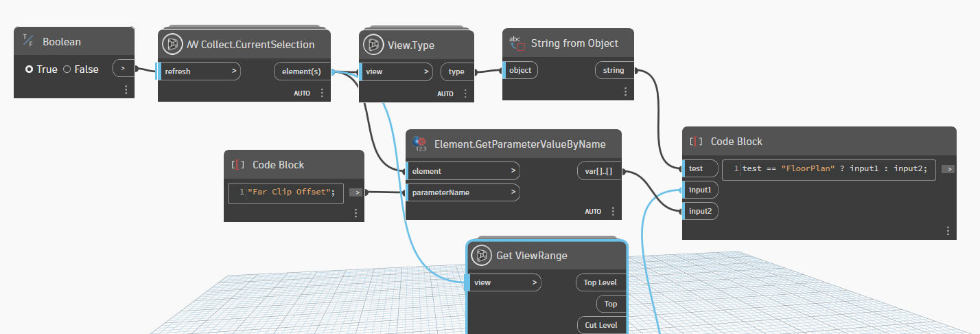This screenshot has height=334, width=980.
Task: Select the Element.GetParameterValueByName title
Action: tap(520, 144)
